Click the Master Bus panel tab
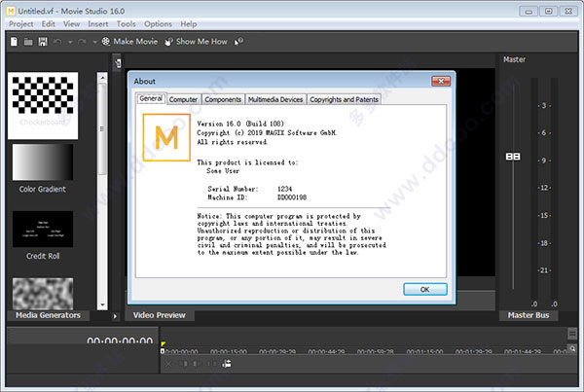Image resolution: width=584 pixels, height=392 pixels. pos(529,315)
